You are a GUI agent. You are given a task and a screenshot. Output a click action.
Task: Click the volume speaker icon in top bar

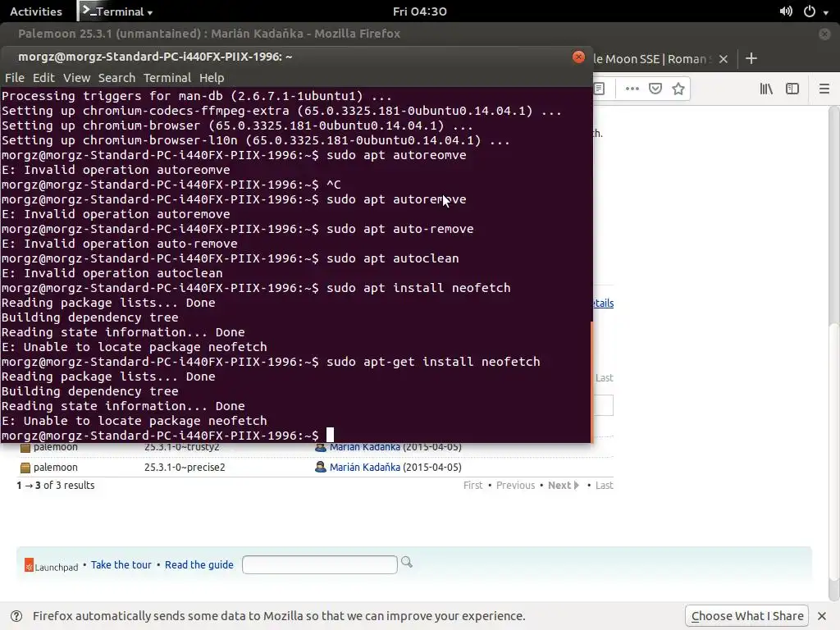pyautogui.click(x=786, y=11)
